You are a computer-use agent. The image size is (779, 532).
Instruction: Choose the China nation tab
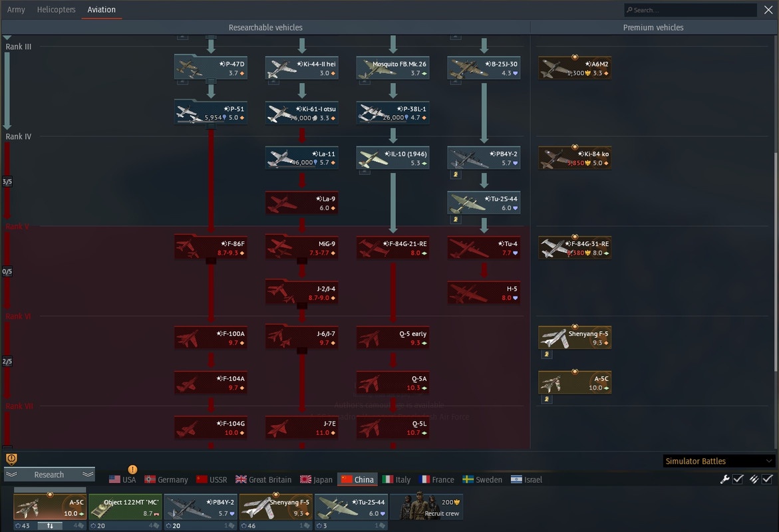click(x=357, y=479)
